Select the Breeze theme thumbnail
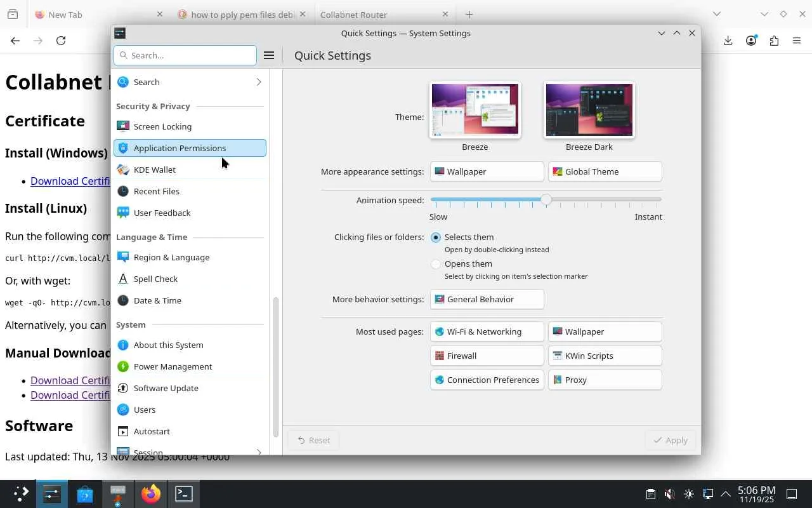This screenshot has height=508, width=812. click(x=475, y=110)
